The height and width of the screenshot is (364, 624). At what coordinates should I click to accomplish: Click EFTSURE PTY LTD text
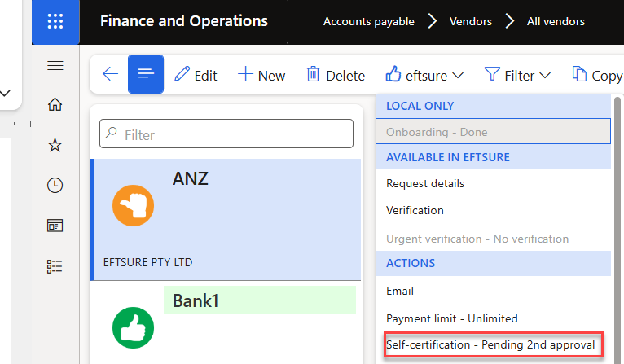click(147, 262)
